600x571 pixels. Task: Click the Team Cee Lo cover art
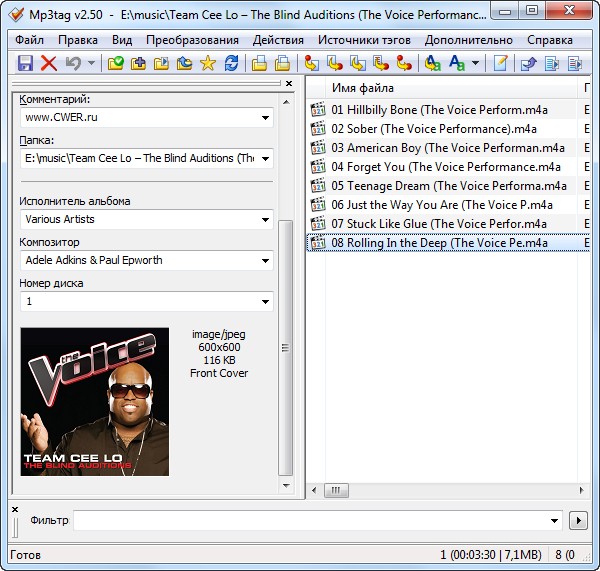95,401
